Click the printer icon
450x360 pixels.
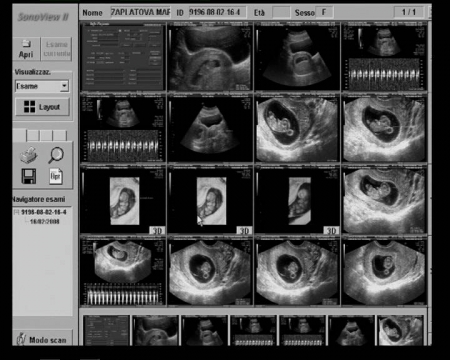click(x=29, y=155)
